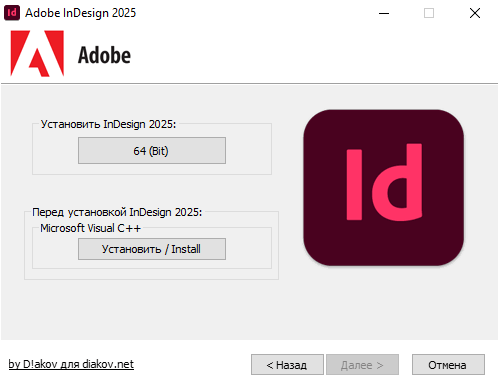Click the small Id icon in the title bar

click(12, 13)
